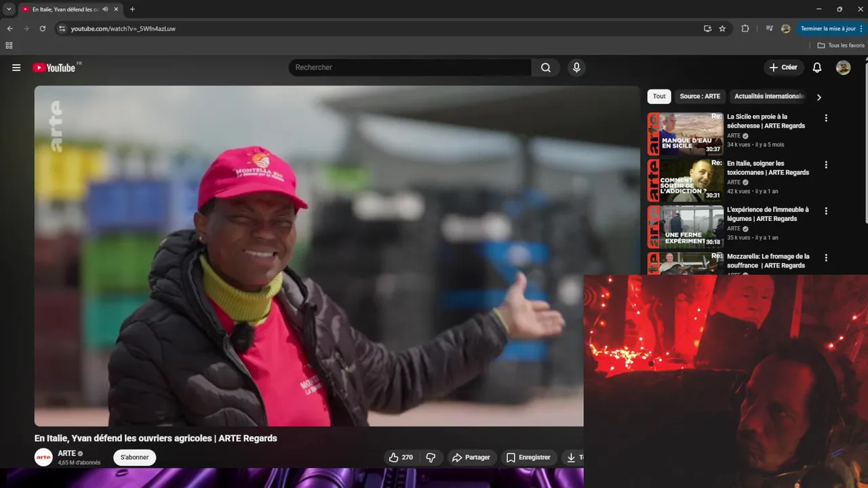Close the YouTube tab
The image size is (868, 488).
116,9
